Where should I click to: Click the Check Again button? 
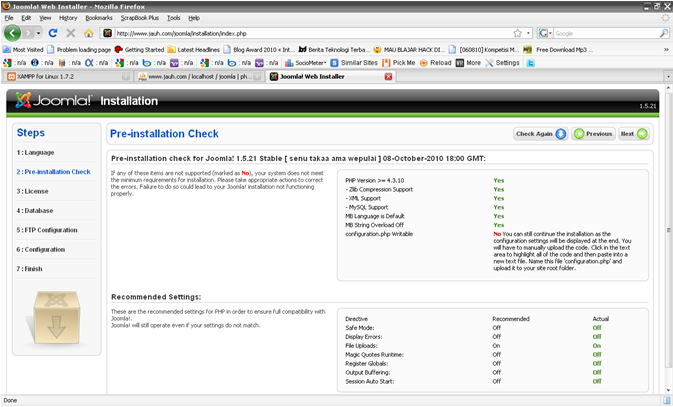541,134
